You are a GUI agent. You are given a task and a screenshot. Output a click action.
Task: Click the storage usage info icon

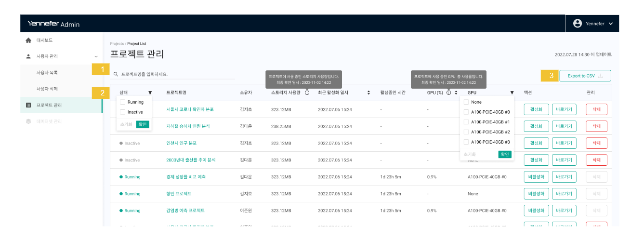pos(307,93)
